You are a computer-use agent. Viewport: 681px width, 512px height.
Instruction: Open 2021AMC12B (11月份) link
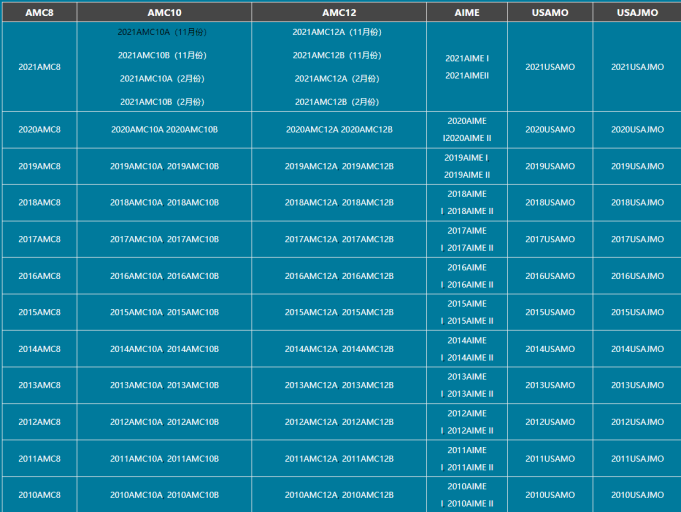pyautogui.click(x=337, y=55)
